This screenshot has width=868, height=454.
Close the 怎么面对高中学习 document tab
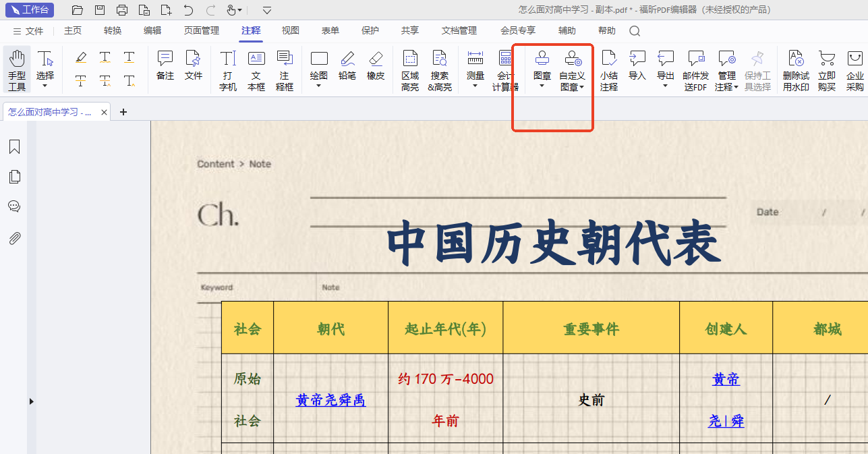tap(105, 113)
